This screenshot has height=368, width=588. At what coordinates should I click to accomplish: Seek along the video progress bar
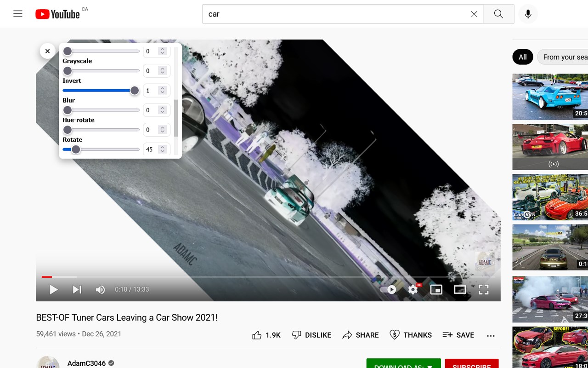pyautogui.click(x=268, y=277)
